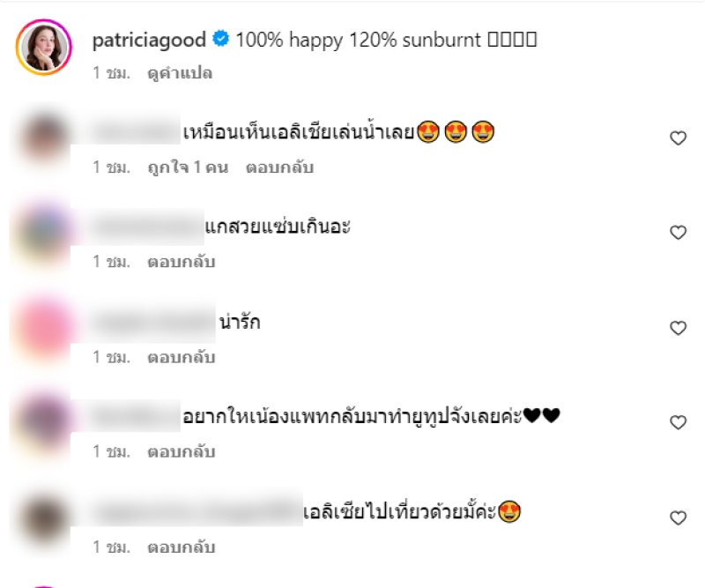Like the แกสวยแซ่บเกินอะ comment
Screen dimensions: 705x588
tap(678, 232)
